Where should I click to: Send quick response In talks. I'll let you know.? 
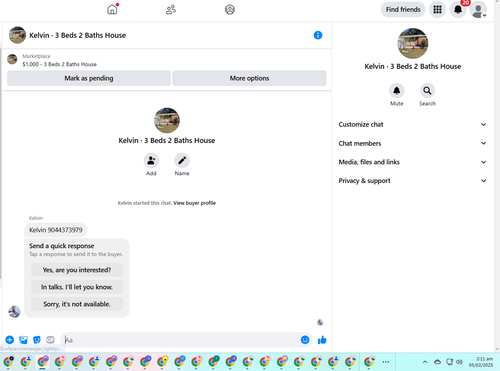point(77,287)
